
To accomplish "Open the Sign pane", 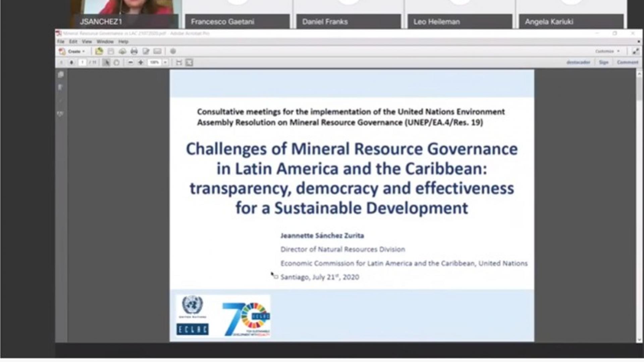I will pyautogui.click(x=604, y=62).
